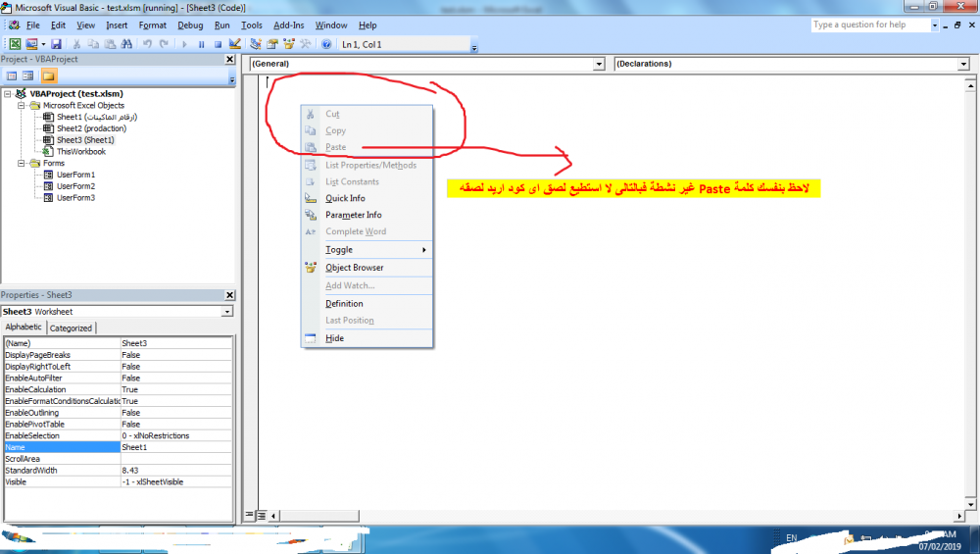Image resolution: width=980 pixels, height=554 pixels.
Task: Choose Hide in the context menu
Action: 367,338
